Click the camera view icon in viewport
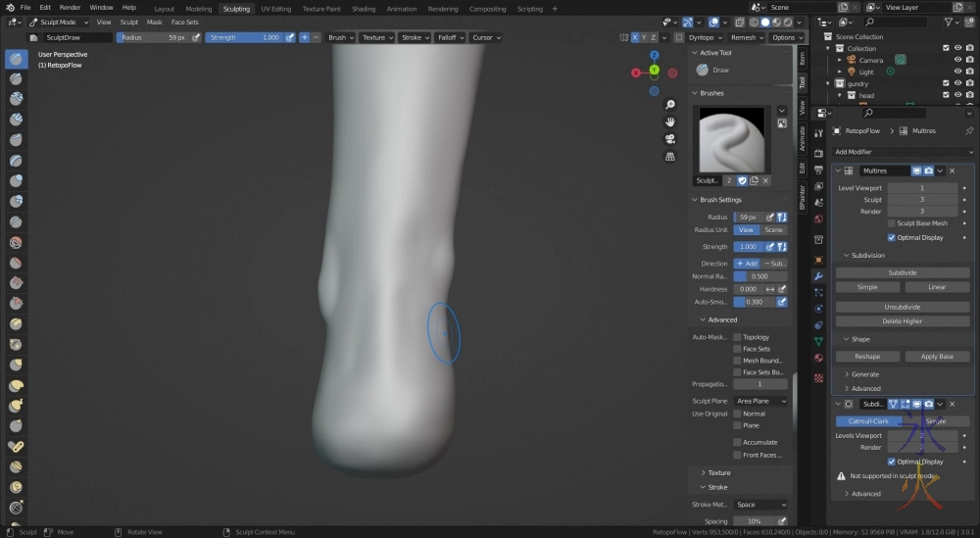 click(x=669, y=138)
